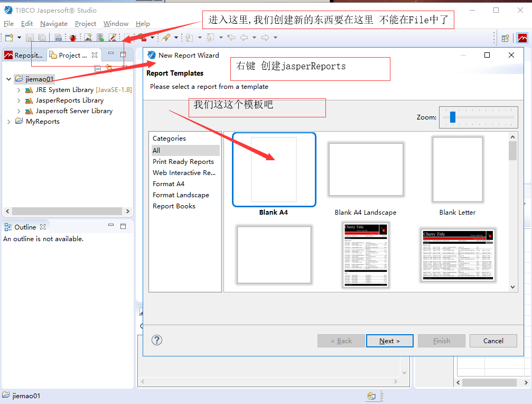Screen dimensions: 532x404
Task: Close the Project Explorer tab
Action: 95,55
